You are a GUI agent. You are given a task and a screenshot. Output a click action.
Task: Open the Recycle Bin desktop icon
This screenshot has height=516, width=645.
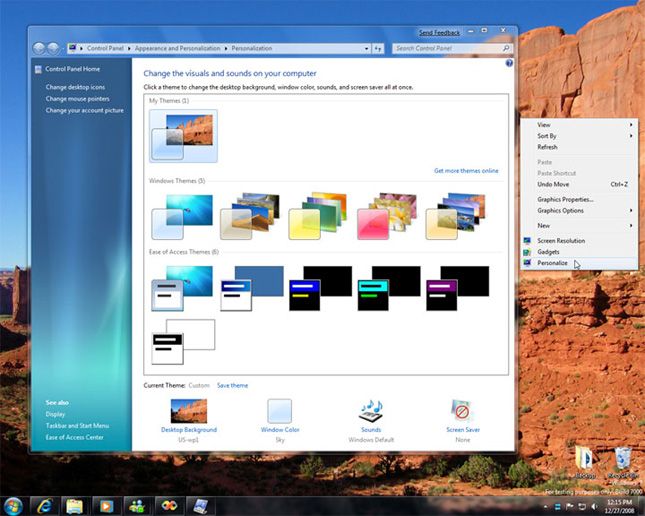coord(622,463)
